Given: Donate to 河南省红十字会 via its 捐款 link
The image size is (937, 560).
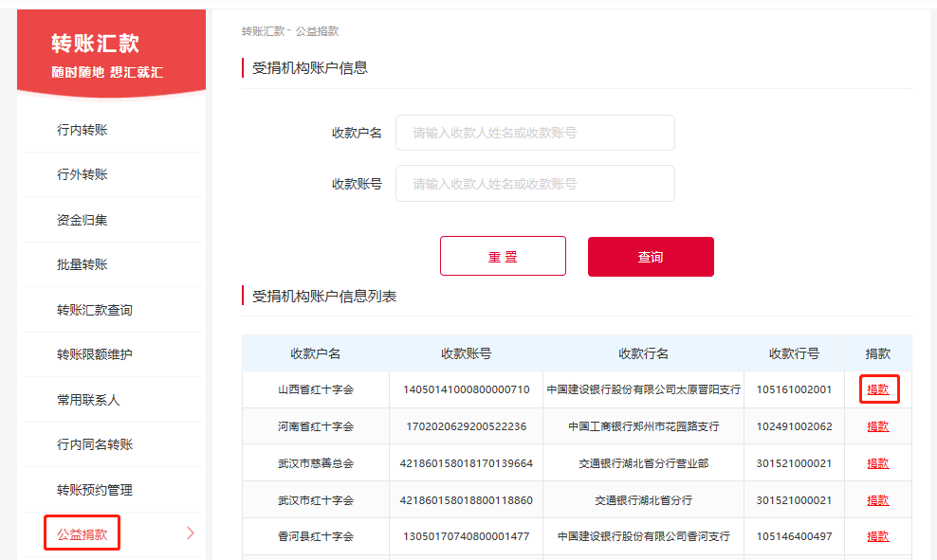Looking at the screenshot, I should (x=878, y=425).
